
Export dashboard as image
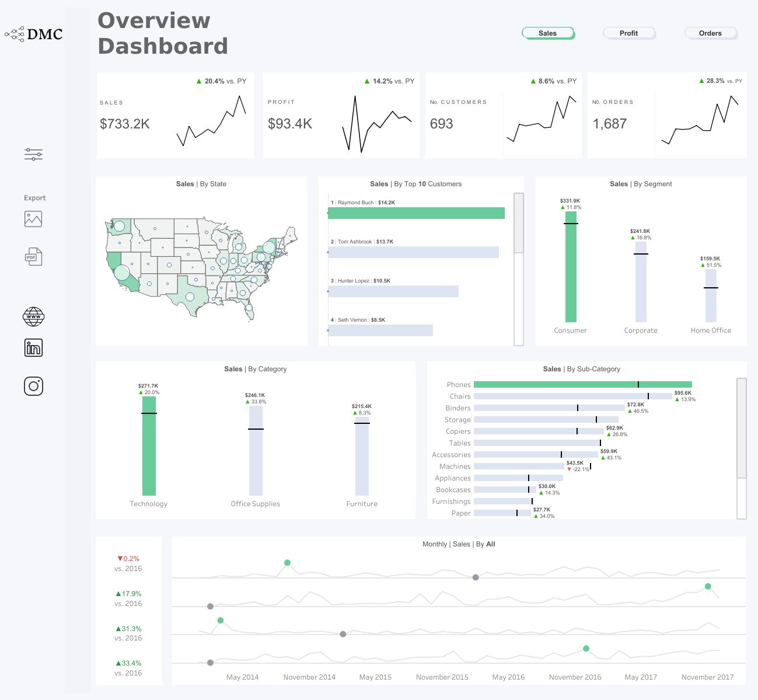pos(33,219)
